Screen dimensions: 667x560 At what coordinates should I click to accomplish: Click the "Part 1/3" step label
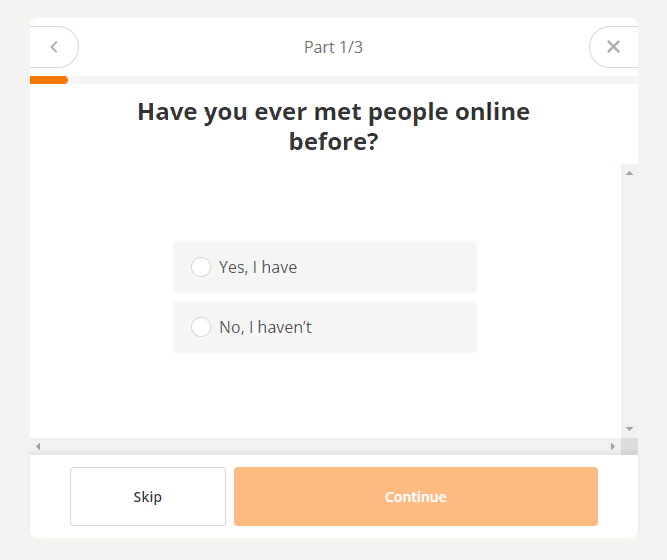pyautogui.click(x=333, y=47)
